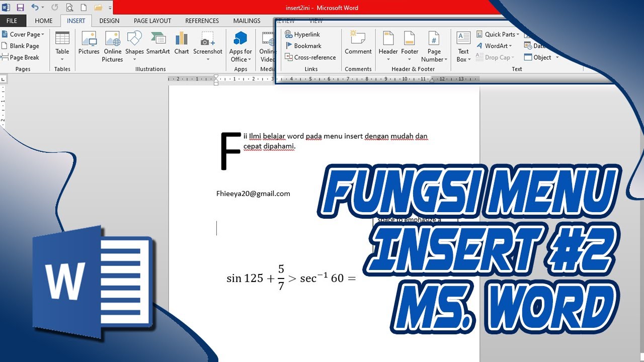Open the arrow next to Object
644x362 pixels.
(x=557, y=57)
